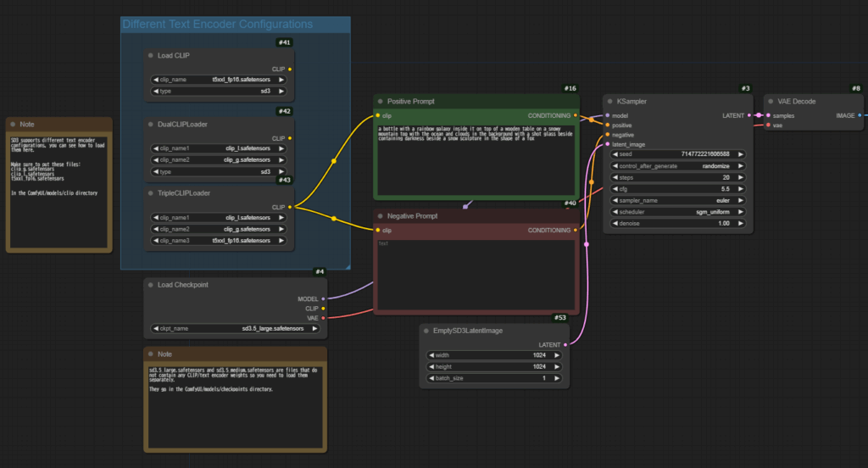
Task: Collapse the EmptySD3LatentImage node via its title dot
Action: (x=426, y=331)
